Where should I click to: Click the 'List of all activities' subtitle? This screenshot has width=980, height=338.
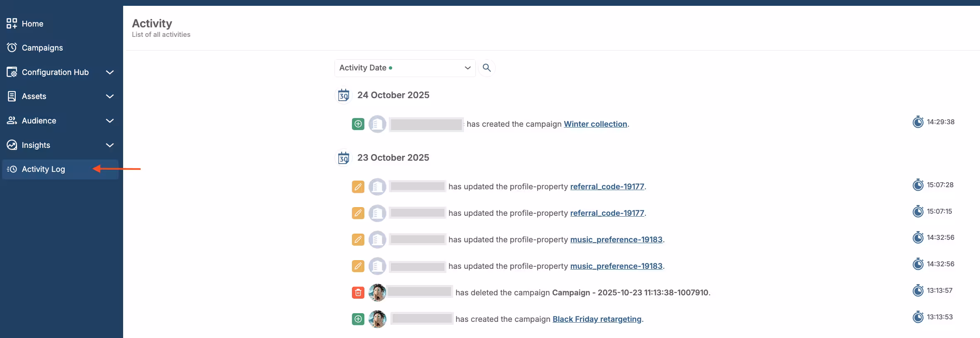[161, 35]
